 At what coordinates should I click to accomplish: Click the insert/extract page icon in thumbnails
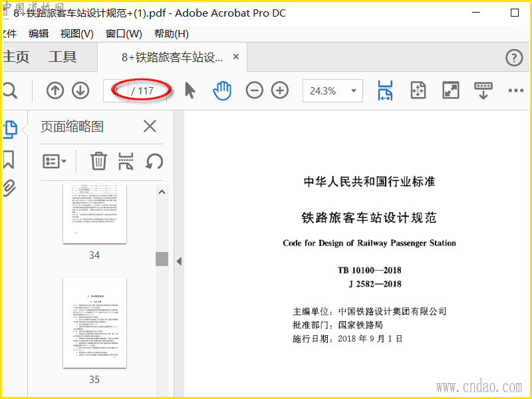(126, 161)
